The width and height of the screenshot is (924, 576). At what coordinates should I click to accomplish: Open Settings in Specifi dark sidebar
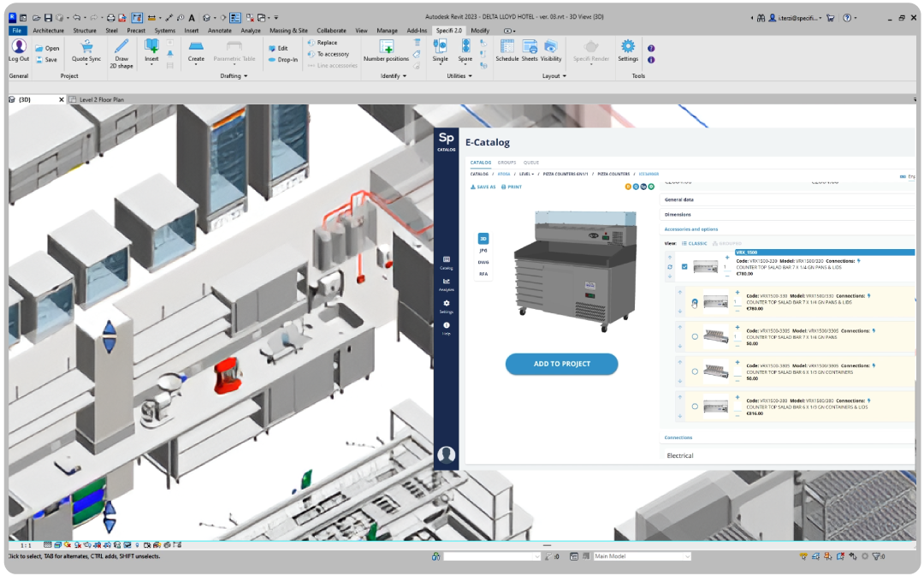(x=446, y=306)
